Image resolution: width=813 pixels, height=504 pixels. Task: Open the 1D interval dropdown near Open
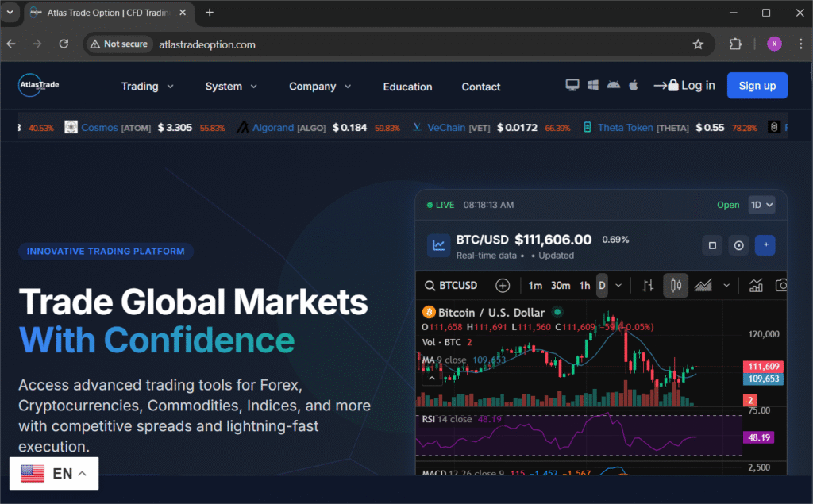[761, 204]
